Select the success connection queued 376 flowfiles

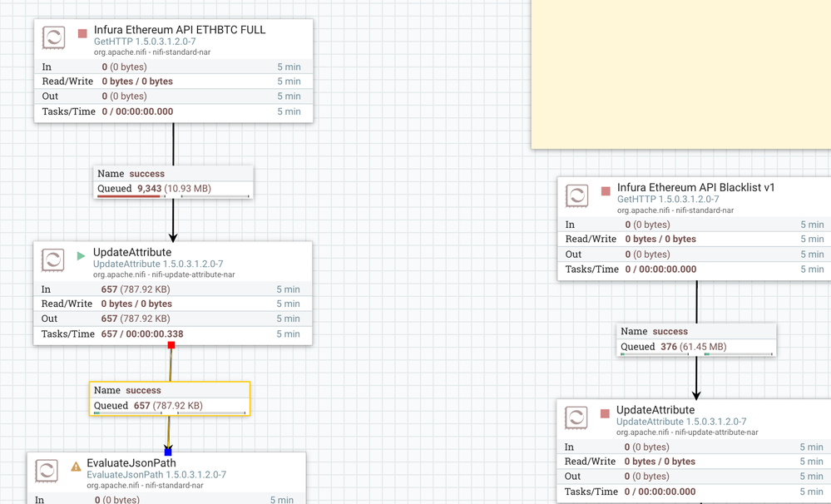coord(696,340)
